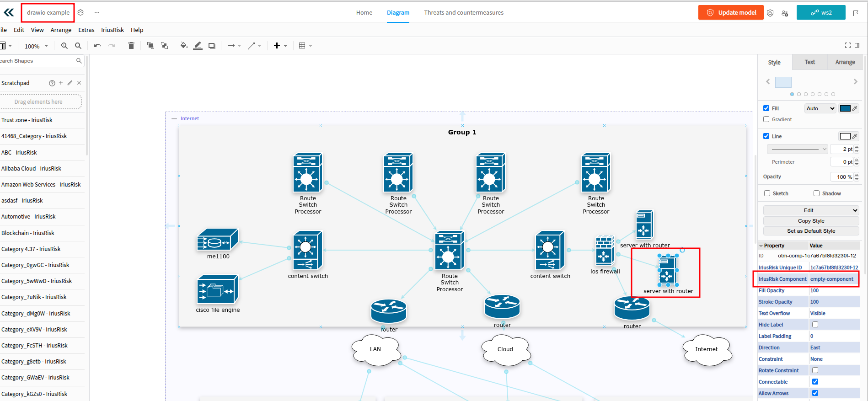The image size is (868, 401).
Task: Click the users settings icon in header
Action: coord(785,13)
